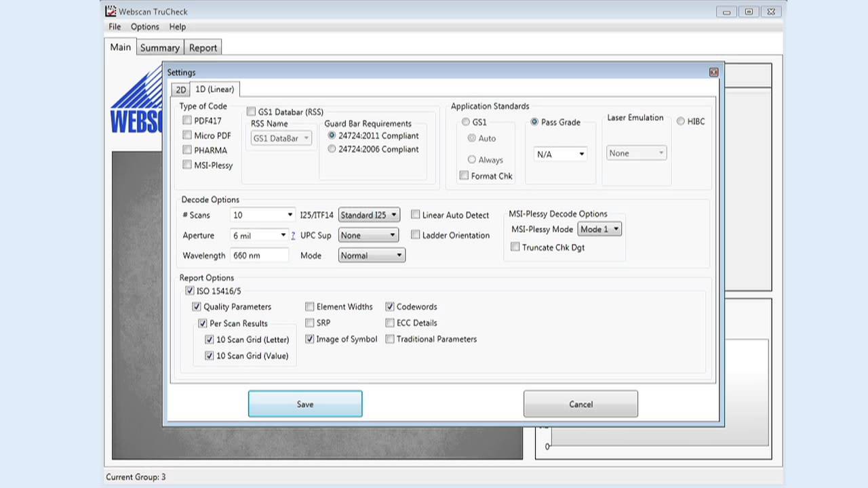868x488 pixels.
Task: Select the Pass Grade radio button
Action: 534,122
